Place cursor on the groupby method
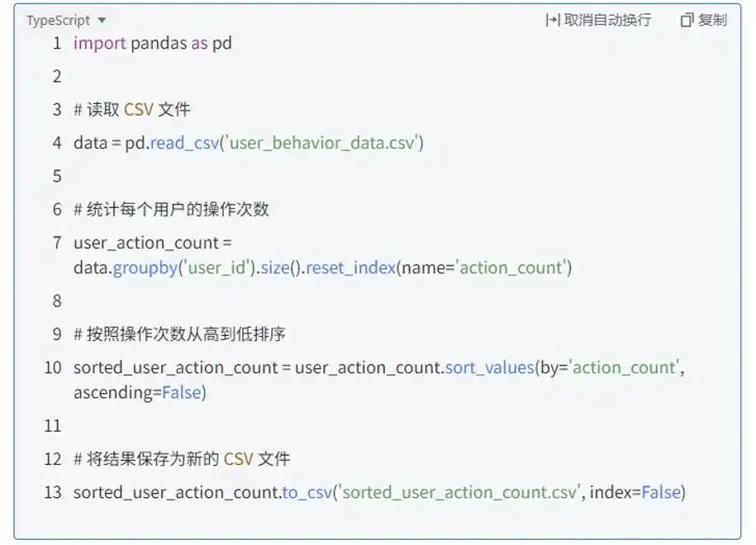This screenshot has width=756, height=545. pyautogui.click(x=145, y=268)
